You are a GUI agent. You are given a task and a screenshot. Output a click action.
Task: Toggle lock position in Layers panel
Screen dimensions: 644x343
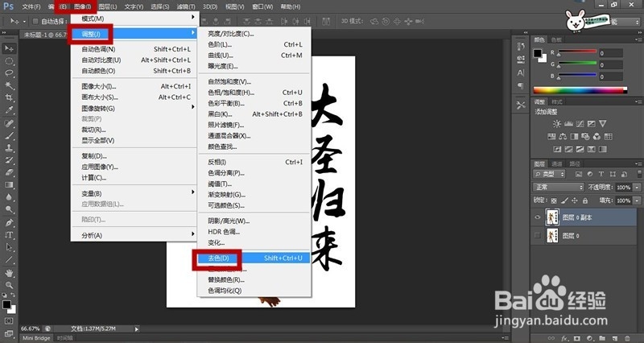[x=575, y=200]
